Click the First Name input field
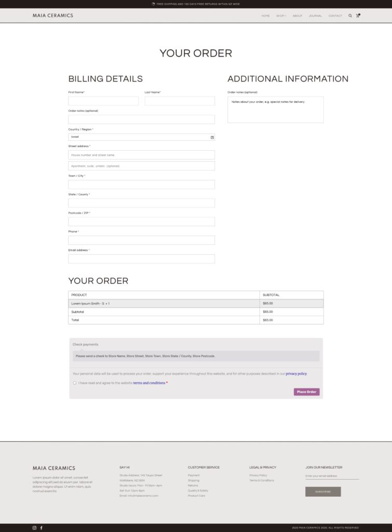The height and width of the screenshot is (532, 392). tap(103, 101)
